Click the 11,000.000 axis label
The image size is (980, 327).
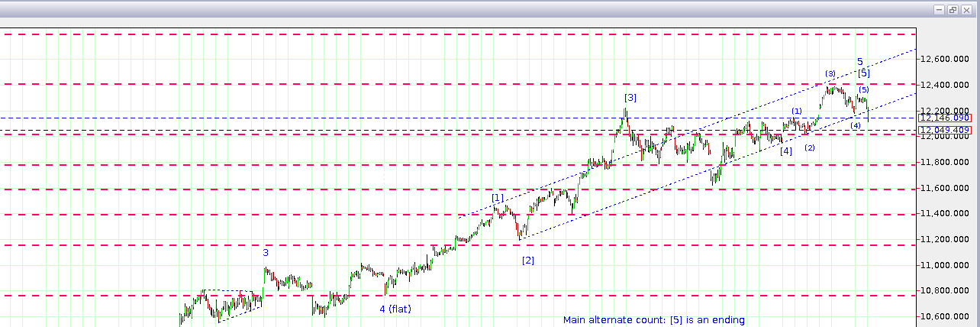tap(945, 266)
